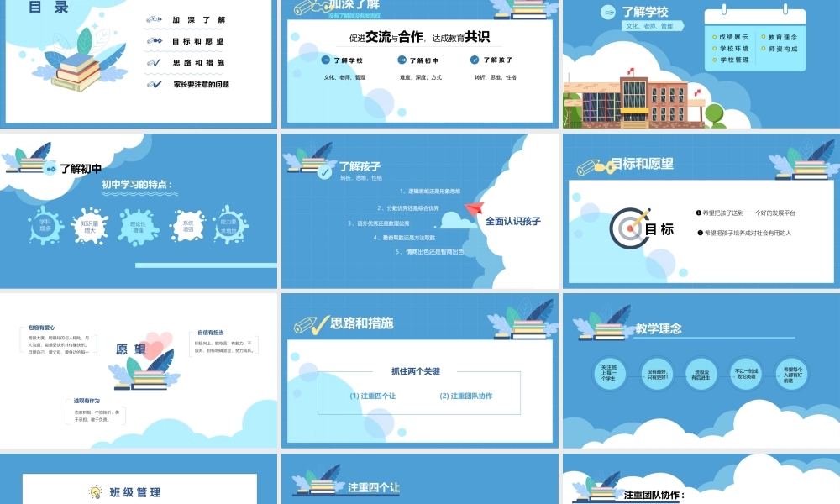This screenshot has height=504, width=840.
Task: Select the slide showing the school building
Action: (x=701, y=63)
